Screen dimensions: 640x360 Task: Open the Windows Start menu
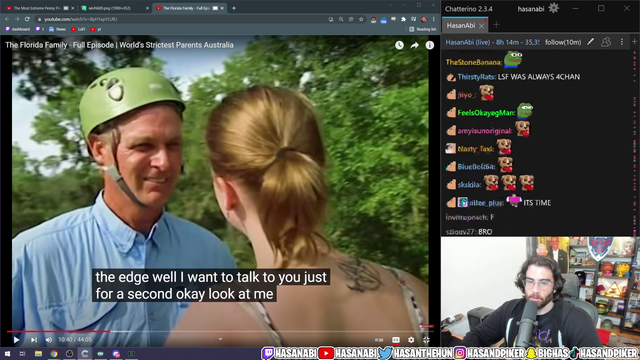click(7, 353)
